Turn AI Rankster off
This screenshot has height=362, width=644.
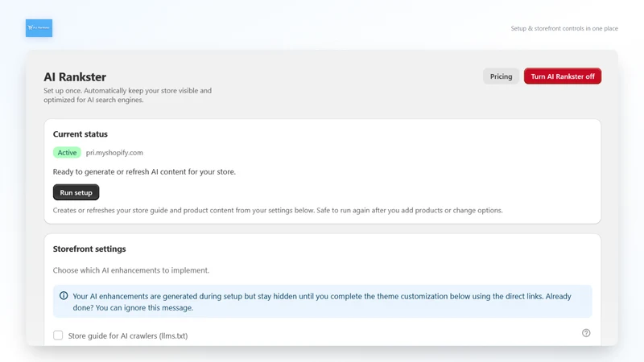tap(562, 76)
